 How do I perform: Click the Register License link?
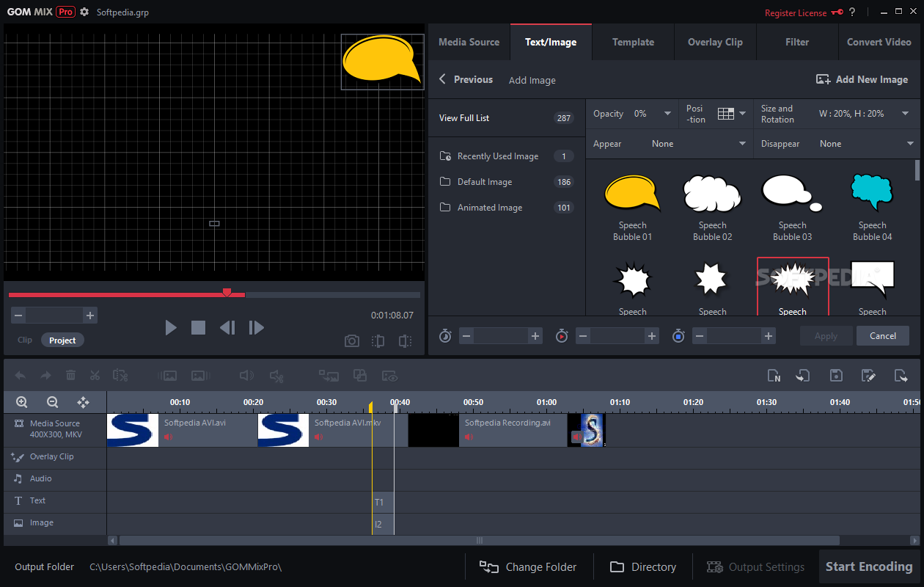point(796,13)
